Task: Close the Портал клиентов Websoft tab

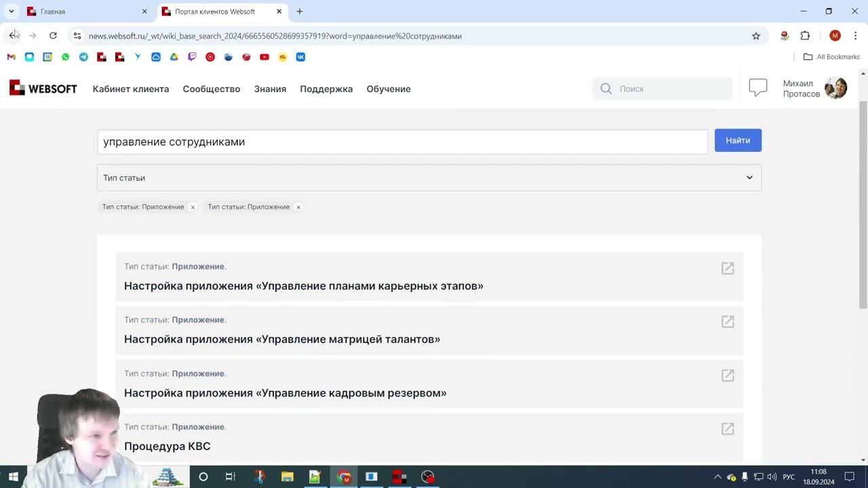Action: click(279, 12)
